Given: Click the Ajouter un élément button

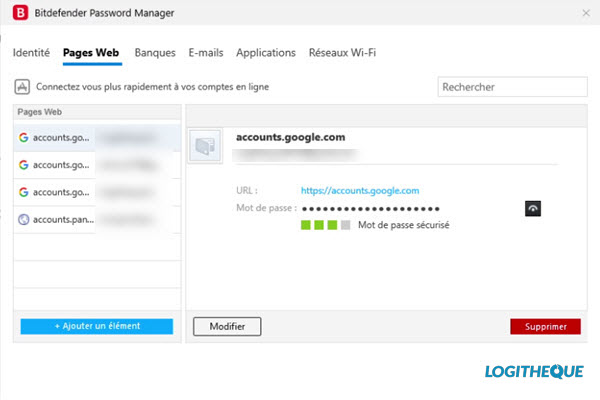Looking at the screenshot, I should pos(97,326).
